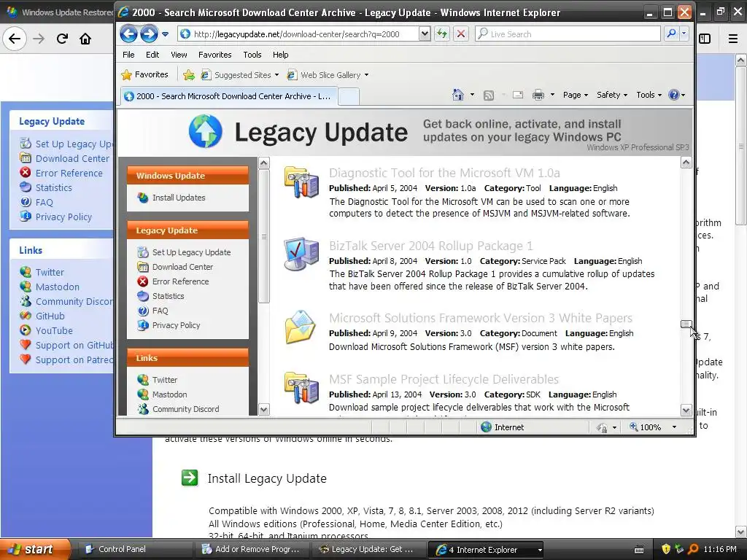Click the security shield tray icon
The width and height of the screenshot is (747, 560).
[666, 549]
